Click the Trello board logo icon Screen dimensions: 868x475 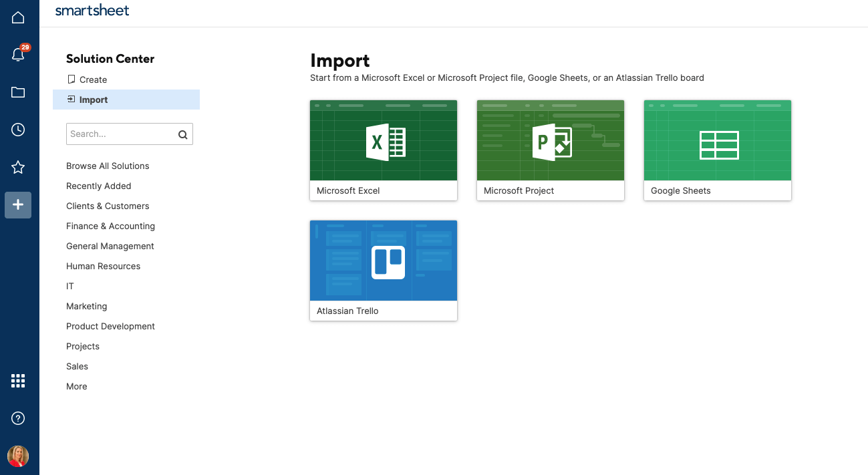(x=388, y=262)
